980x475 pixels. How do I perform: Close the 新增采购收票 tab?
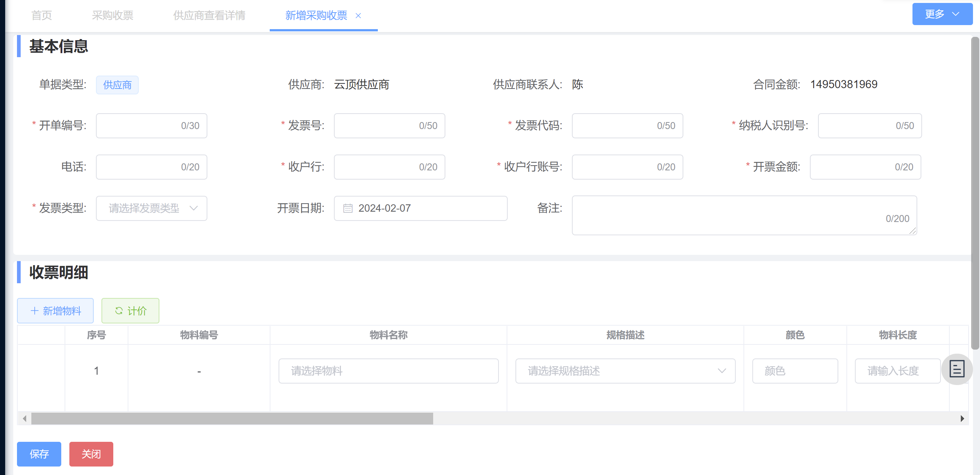358,15
